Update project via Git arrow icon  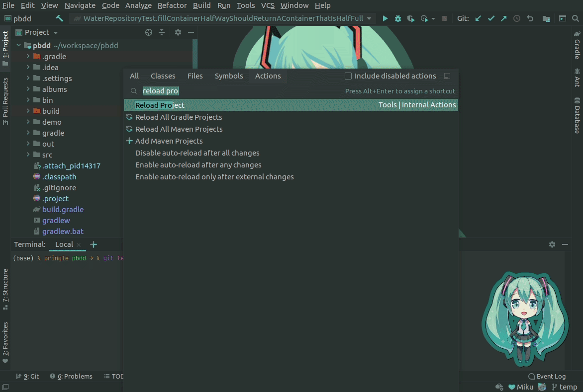(478, 18)
